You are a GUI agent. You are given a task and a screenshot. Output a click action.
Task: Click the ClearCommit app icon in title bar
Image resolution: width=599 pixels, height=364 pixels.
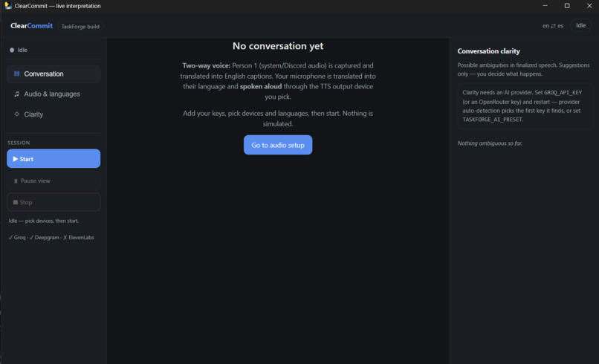(7, 6)
